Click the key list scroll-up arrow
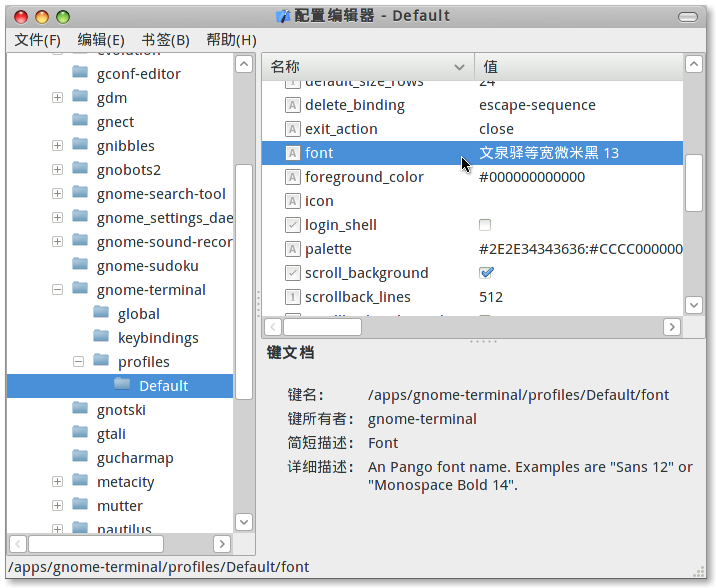 [x=694, y=64]
